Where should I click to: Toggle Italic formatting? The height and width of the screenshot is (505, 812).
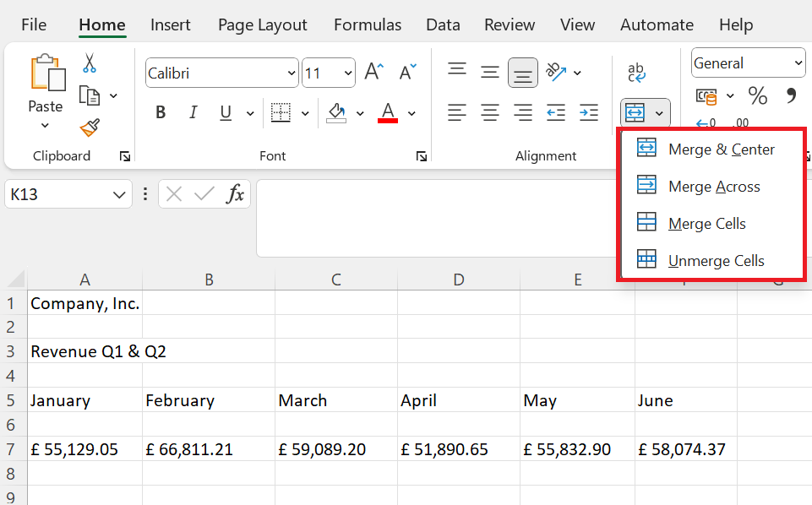click(x=193, y=112)
